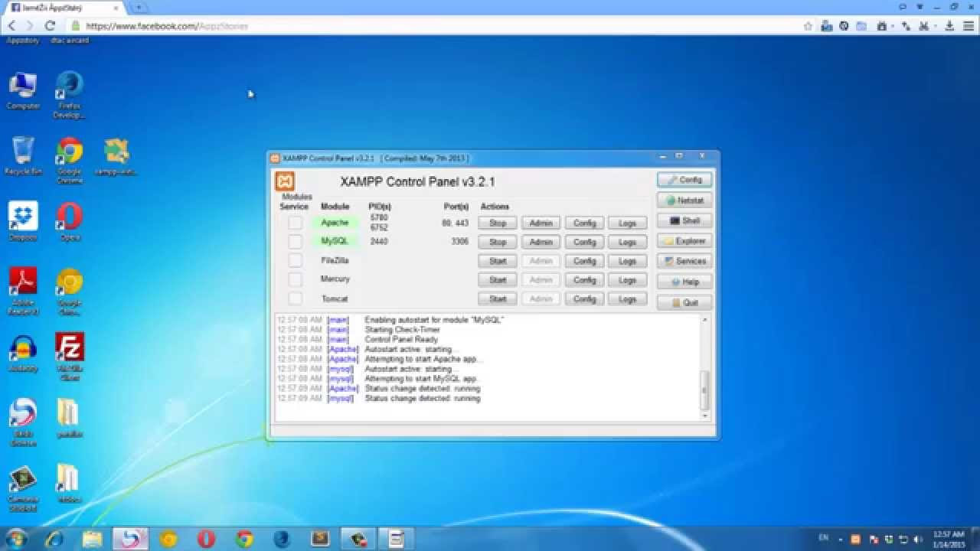Quit the XAMPP Control Panel
The width and height of the screenshot is (980, 551).
(x=684, y=302)
